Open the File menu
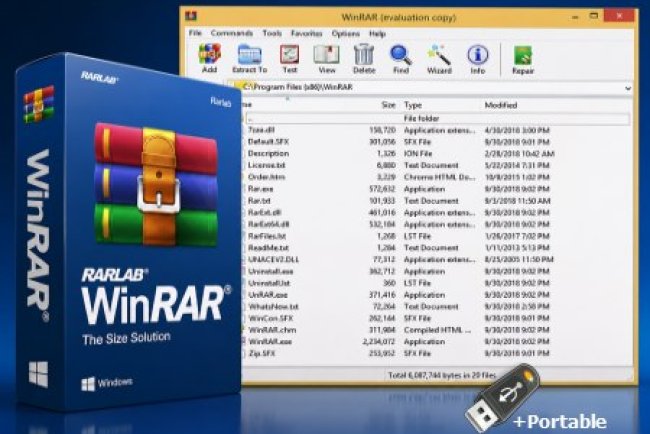This screenshot has height=434, width=650. [195, 33]
